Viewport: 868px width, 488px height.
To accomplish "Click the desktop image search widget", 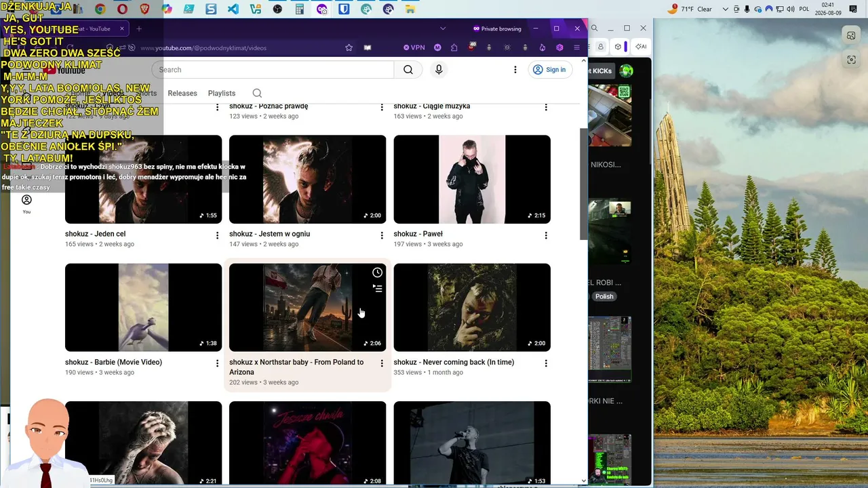I will click(x=851, y=35).
